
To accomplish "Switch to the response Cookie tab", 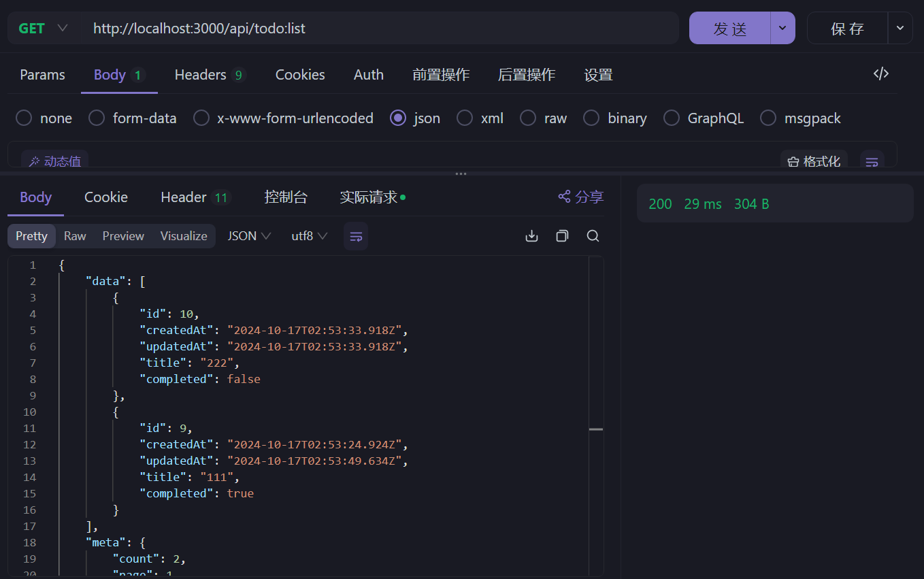I will click(106, 197).
